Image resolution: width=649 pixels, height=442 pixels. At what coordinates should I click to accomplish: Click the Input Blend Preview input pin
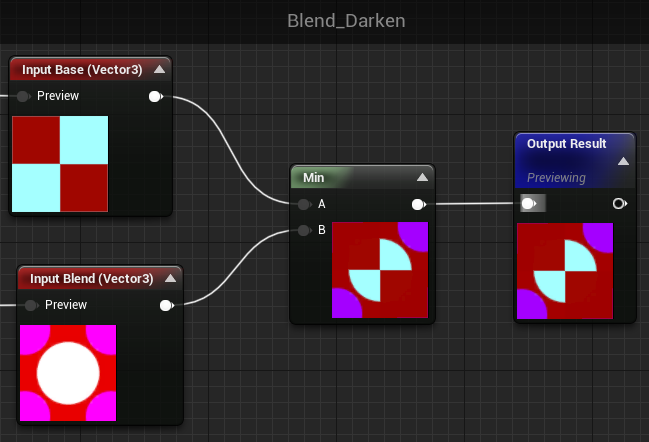pos(31,305)
